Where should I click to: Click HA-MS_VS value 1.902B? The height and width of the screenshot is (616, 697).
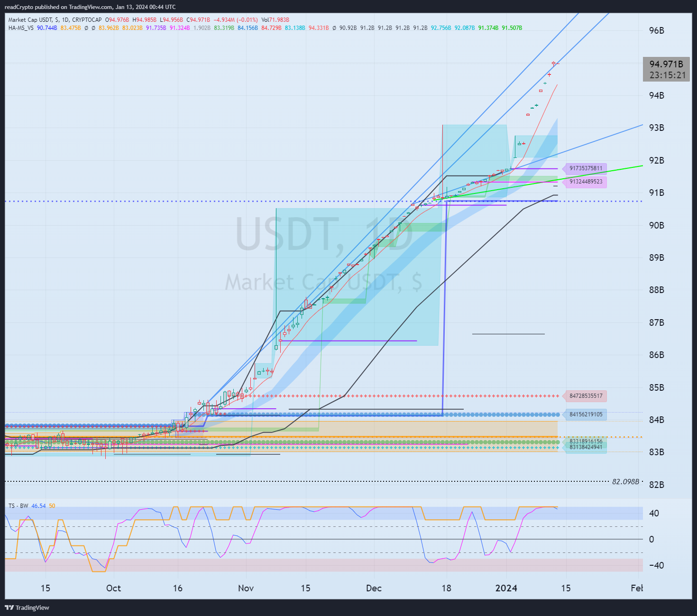point(202,28)
